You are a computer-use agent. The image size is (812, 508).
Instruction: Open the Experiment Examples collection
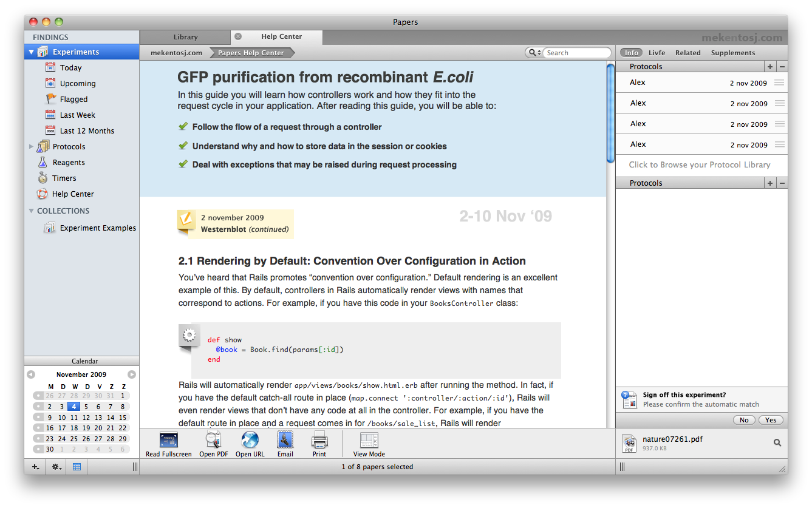coord(98,228)
